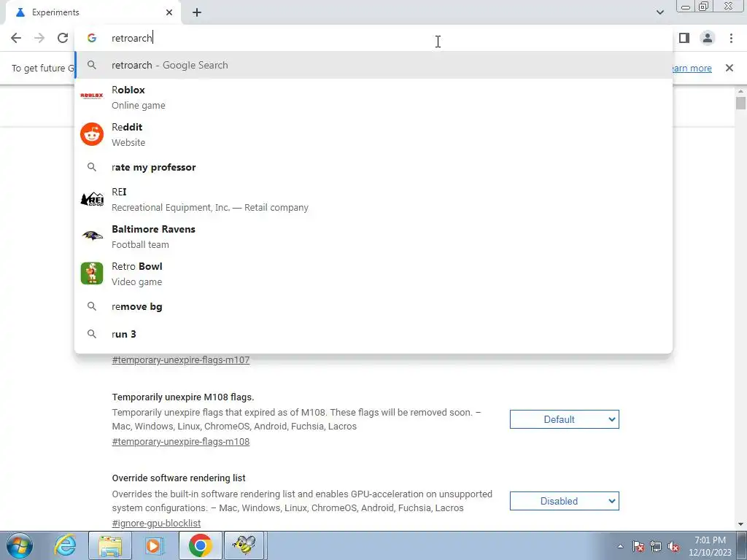Click the Google icon in address bar
Image resolution: width=747 pixels, height=560 pixels.
(92, 38)
